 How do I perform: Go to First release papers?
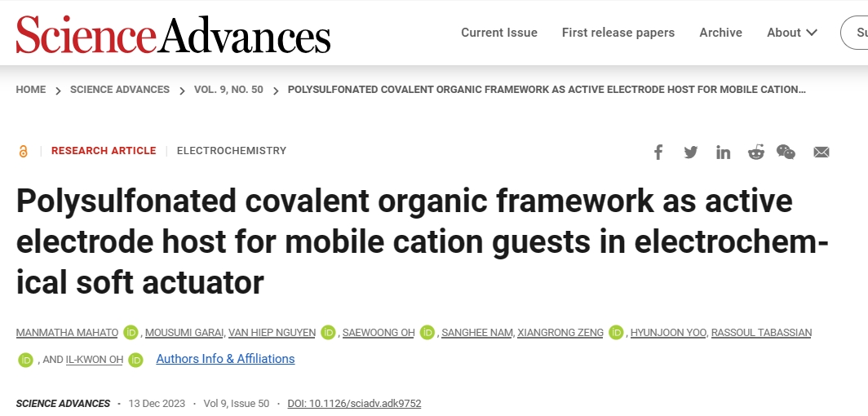click(618, 33)
